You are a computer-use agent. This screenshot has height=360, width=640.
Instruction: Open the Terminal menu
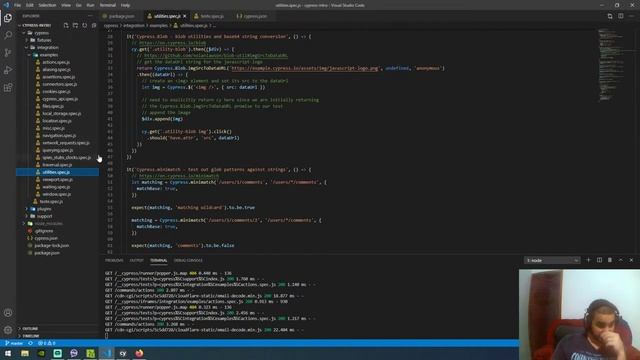108,5
